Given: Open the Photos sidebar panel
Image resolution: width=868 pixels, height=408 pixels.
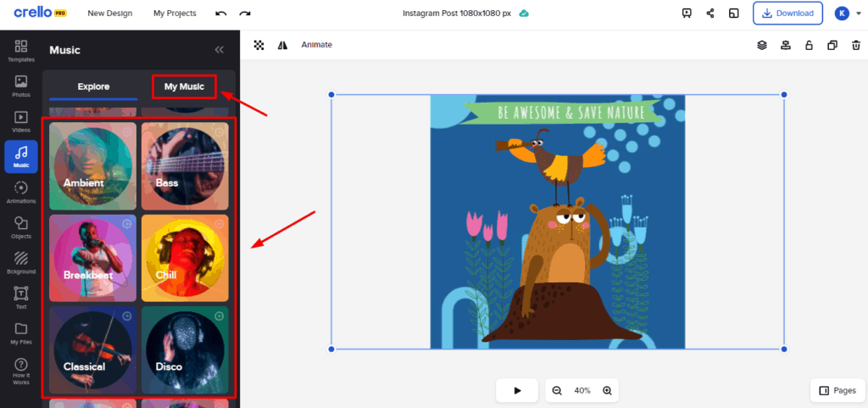Looking at the screenshot, I should (21, 86).
